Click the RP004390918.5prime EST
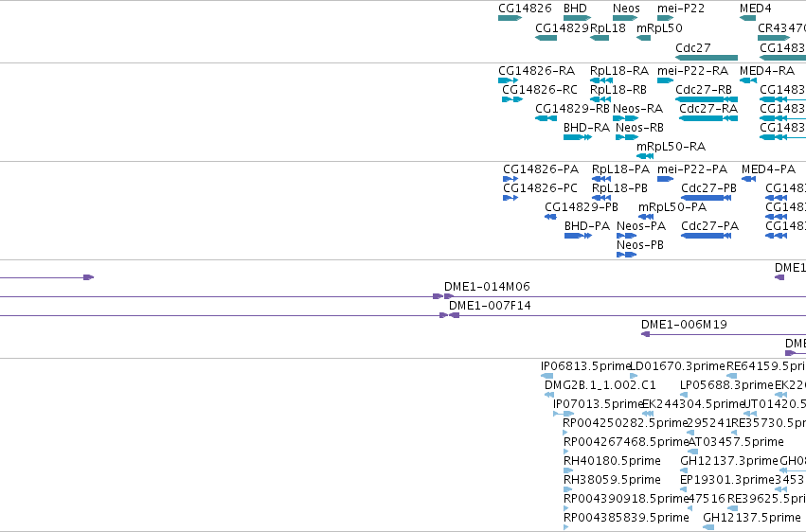 (566, 509)
